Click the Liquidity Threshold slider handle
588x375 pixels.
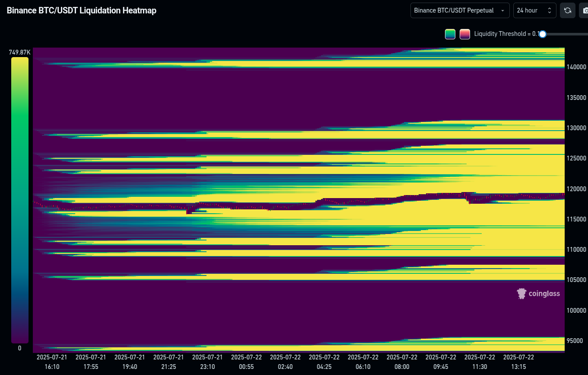[543, 34]
